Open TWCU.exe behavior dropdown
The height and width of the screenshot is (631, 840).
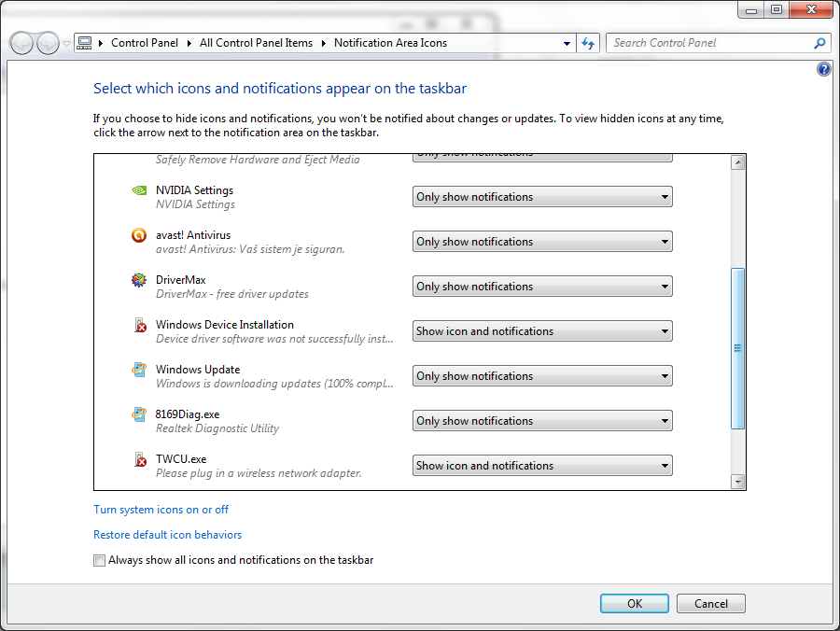click(x=542, y=466)
